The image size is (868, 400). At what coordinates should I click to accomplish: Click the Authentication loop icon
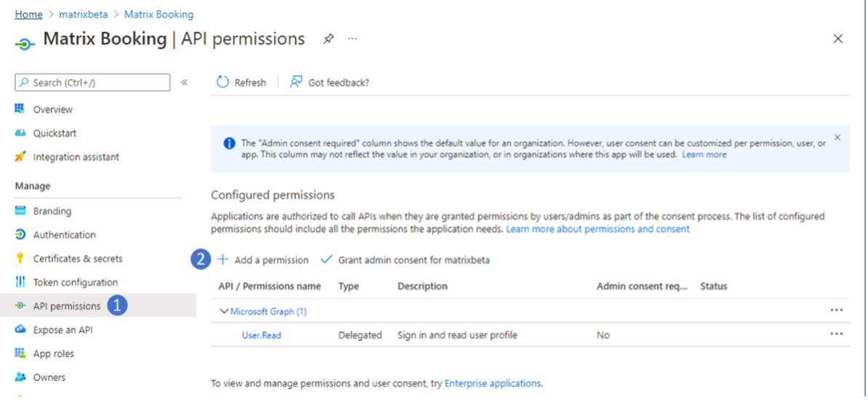[20, 235]
